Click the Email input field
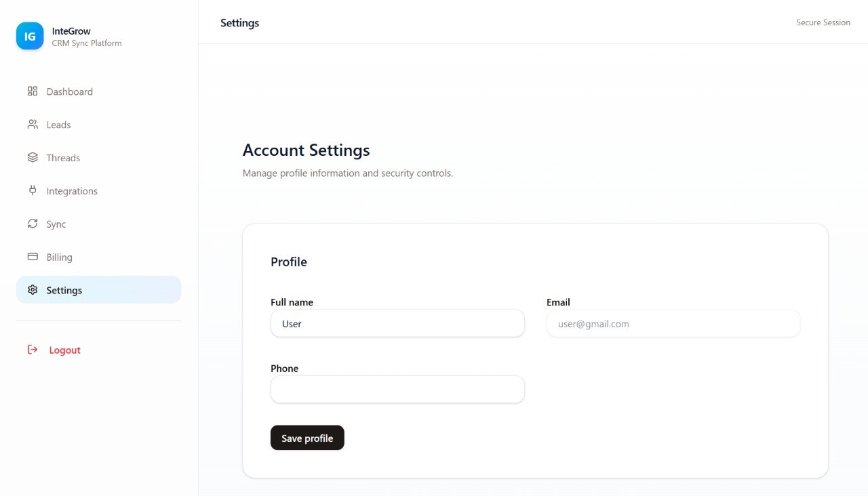This screenshot has width=868, height=496. [673, 323]
